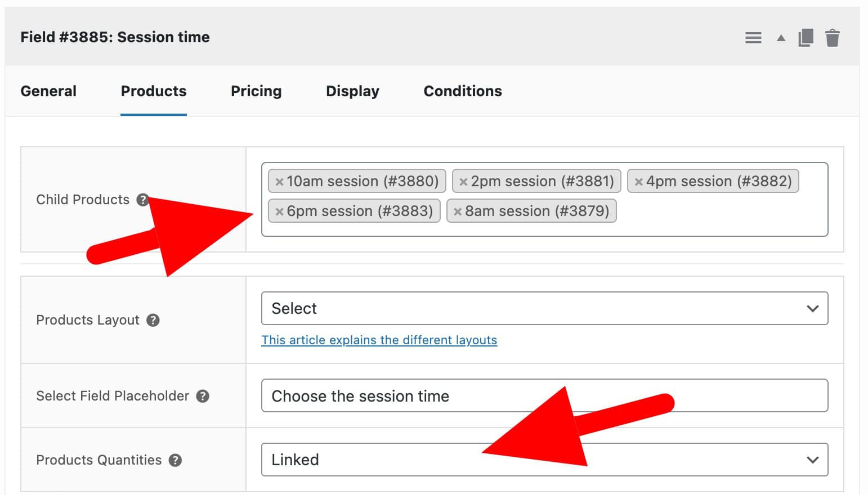The image size is (868, 495).
Task: Open the Pricing tab
Action: (256, 91)
